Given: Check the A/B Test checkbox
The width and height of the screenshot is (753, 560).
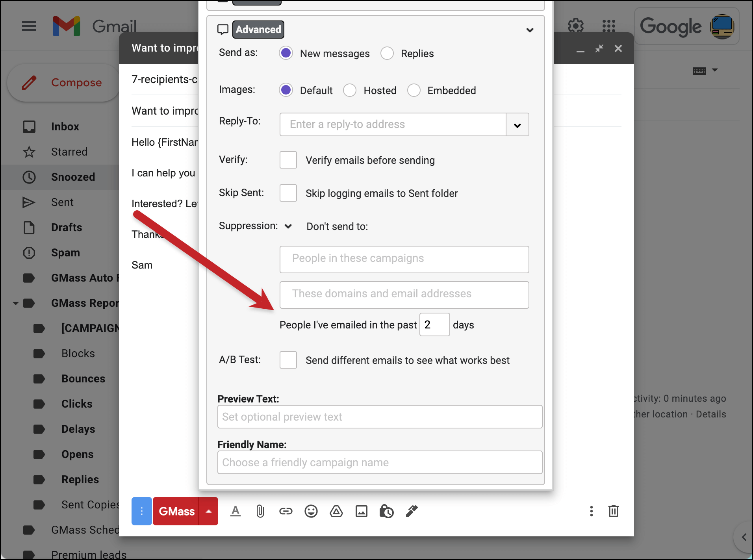Looking at the screenshot, I should tap(288, 360).
